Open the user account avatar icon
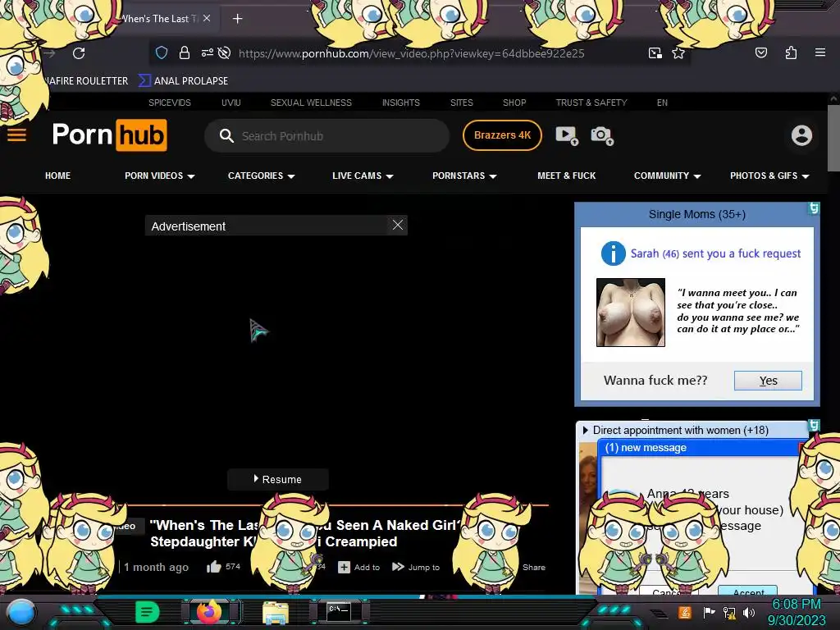This screenshot has width=840, height=630. click(801, 135)
